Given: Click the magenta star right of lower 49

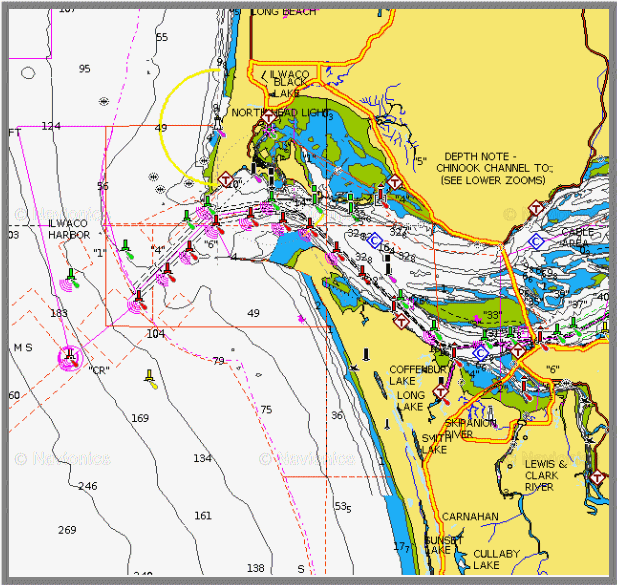Looking at the screenshot, I should click(301, 319).
